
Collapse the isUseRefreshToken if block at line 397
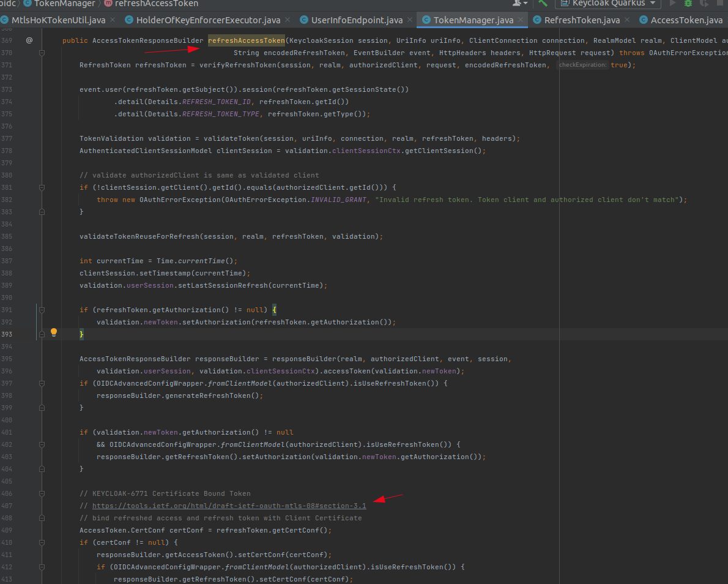(42, 383)
